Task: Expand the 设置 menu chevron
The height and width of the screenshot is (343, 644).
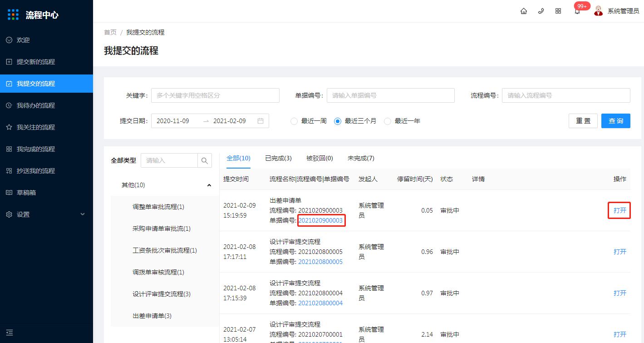Action: click(x=83, y=214)
